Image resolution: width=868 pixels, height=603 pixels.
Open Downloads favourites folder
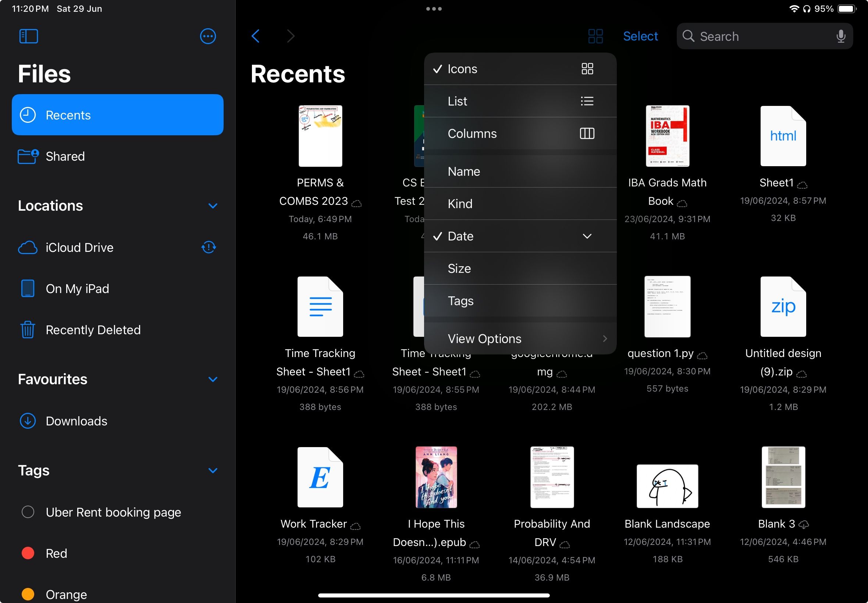[x=76, y=421]
